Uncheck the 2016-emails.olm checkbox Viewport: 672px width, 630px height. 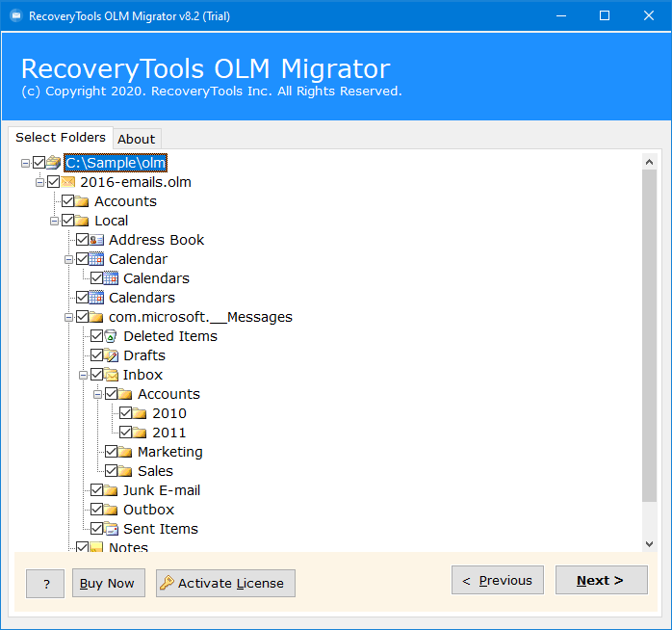pos(54,182)
